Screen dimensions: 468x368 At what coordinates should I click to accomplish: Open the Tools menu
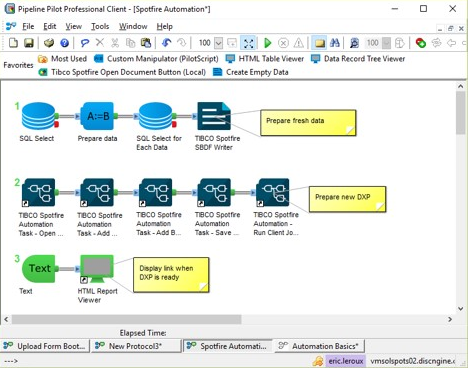click(x=100, y=26)
